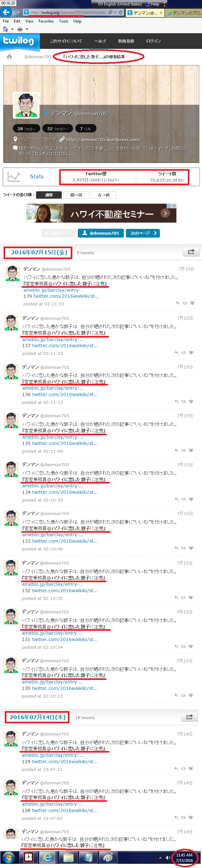Select 通常 tweet sort order
Image resolution: width=202 pixels, height=868 pixels.
point(49,195)
